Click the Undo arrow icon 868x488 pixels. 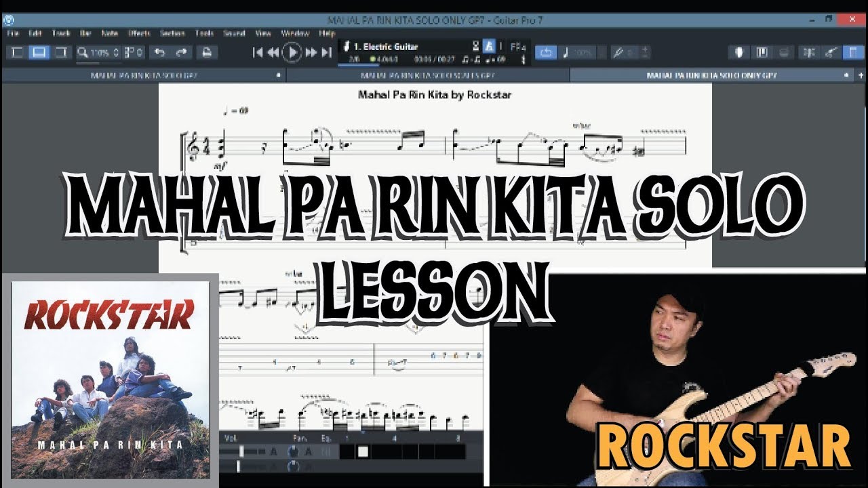click(159, 52)
